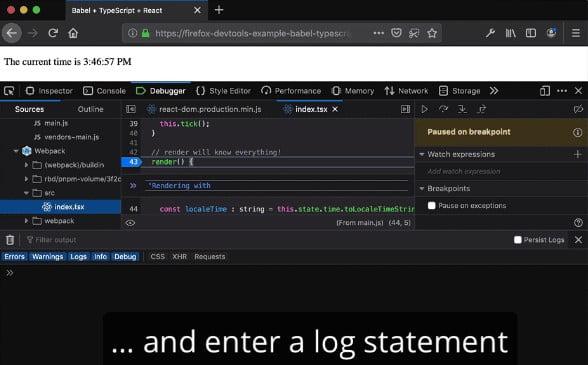Expand the rbd/pnpm-volume folder

click(x=26, y=179)
